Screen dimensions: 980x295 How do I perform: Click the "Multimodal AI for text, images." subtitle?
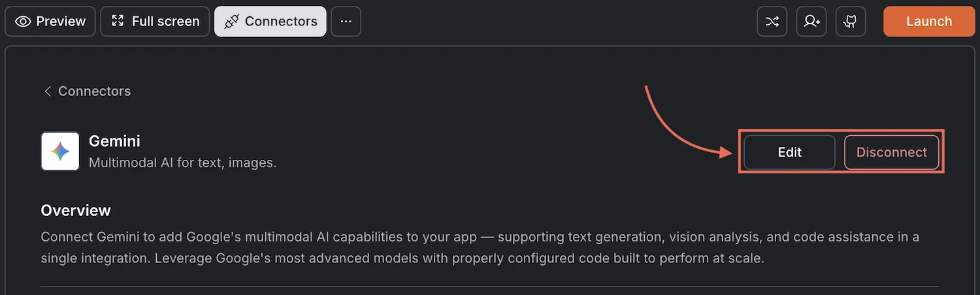[x=182, y=163]
